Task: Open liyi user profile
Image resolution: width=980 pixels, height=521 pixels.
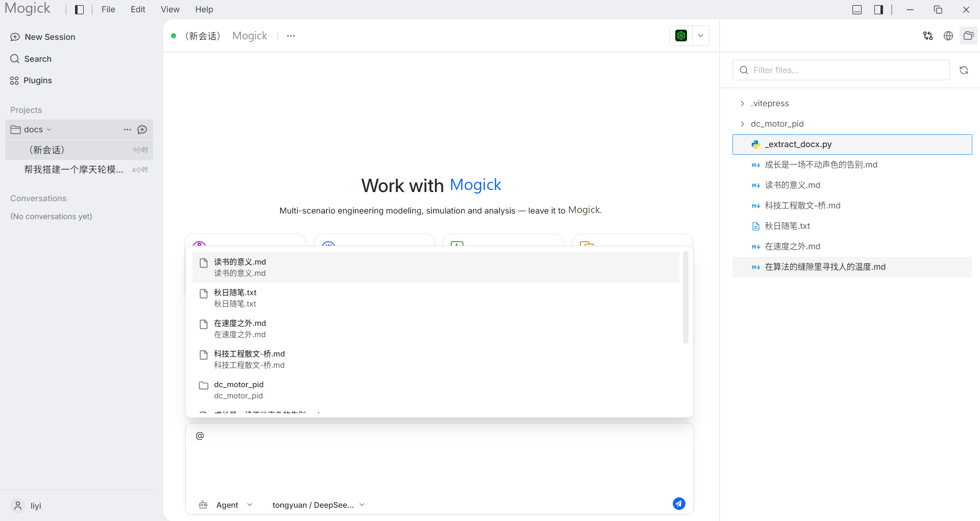Action: (26, 506)
